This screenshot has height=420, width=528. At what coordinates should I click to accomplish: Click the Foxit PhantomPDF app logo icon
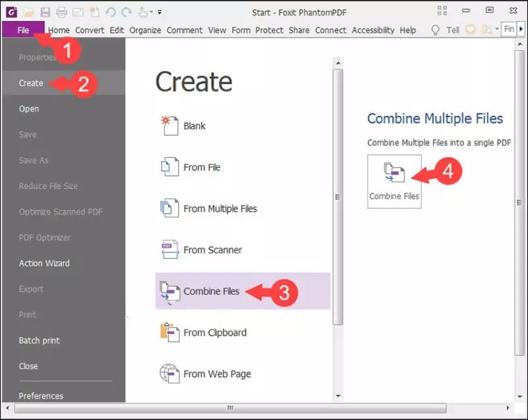click(x=11, y=13)
